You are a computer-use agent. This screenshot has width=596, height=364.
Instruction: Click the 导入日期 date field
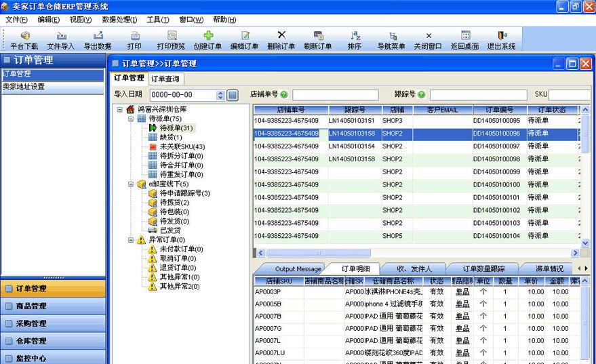click(183, 95)
